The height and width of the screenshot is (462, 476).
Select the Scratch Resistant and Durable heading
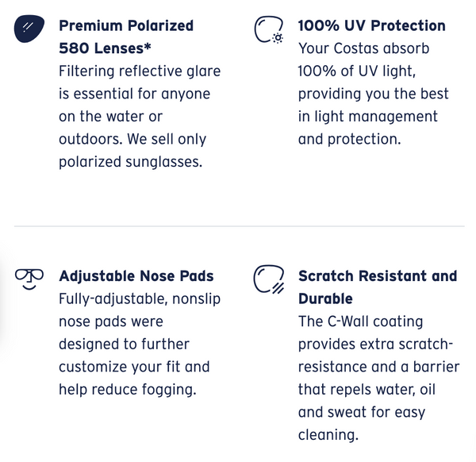(x=378, y=287)
